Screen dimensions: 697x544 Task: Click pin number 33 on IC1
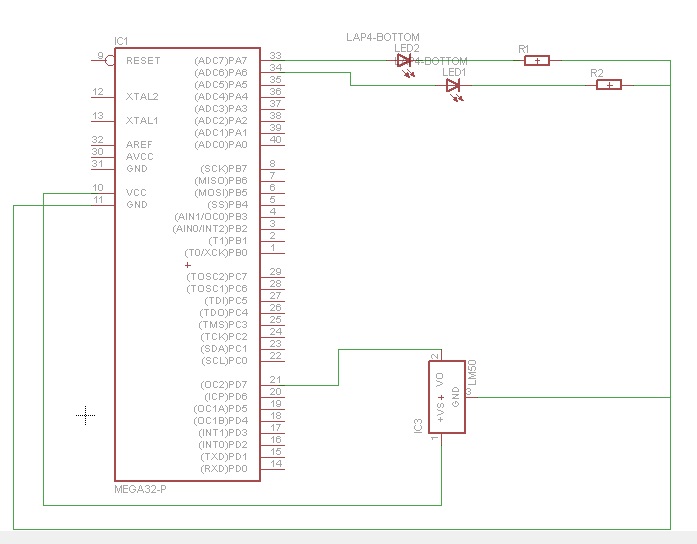(275, 56)
